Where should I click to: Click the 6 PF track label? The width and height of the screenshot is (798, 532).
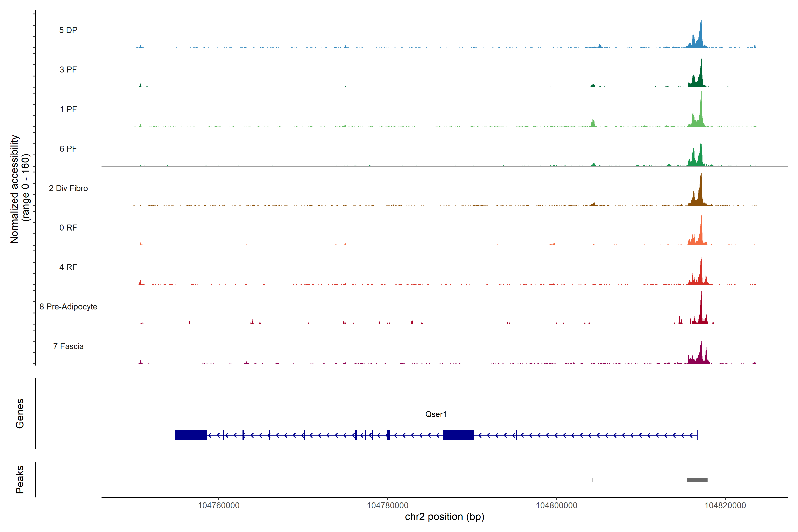point(68,149)
